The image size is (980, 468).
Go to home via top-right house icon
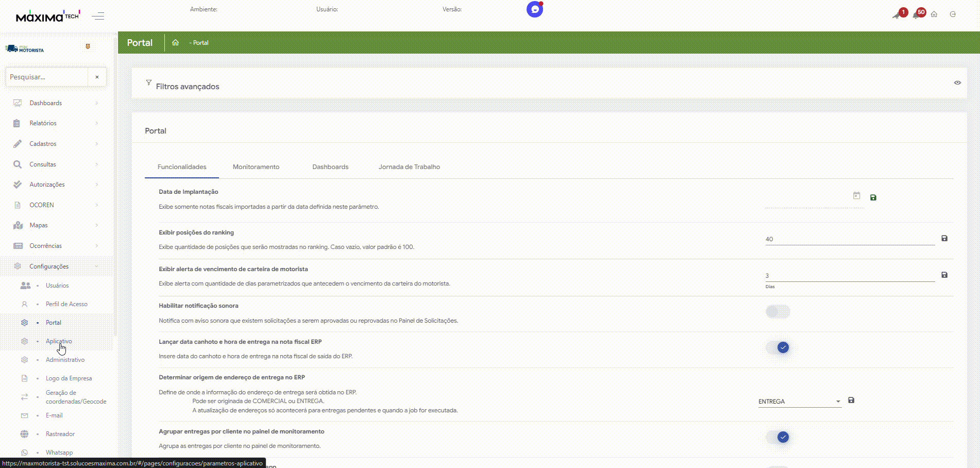934,14
